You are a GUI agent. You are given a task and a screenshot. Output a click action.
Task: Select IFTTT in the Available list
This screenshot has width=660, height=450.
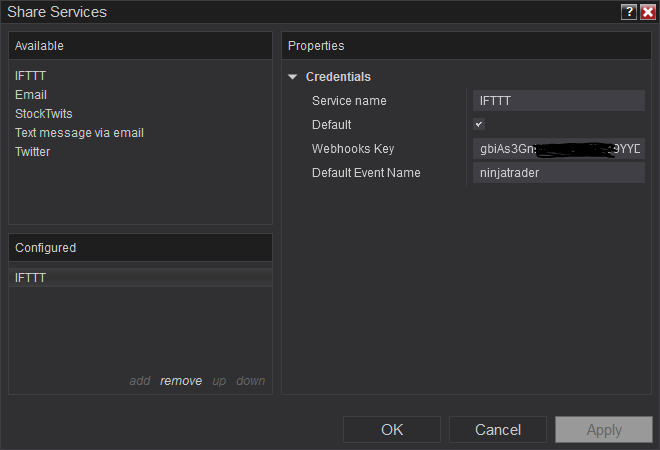[x=30, y=76]
